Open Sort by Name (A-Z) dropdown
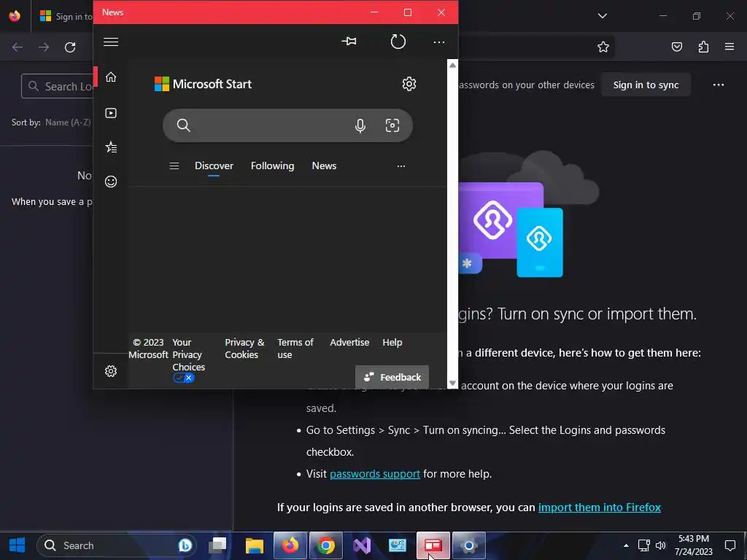 [x=68, y=122]
